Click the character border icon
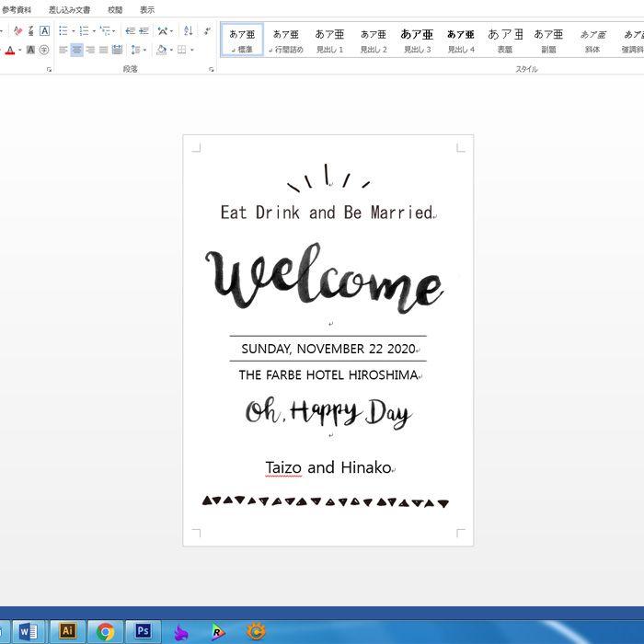Viewport: 644px width, 644px height. pos(44,31)
